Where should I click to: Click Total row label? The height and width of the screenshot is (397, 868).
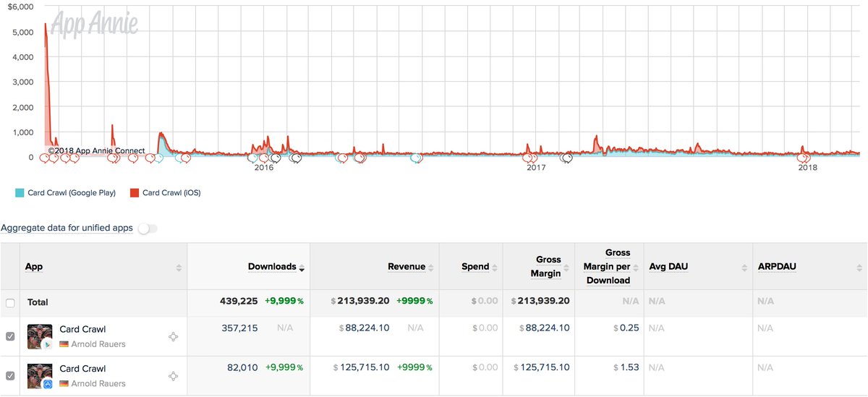coord(38,302)
